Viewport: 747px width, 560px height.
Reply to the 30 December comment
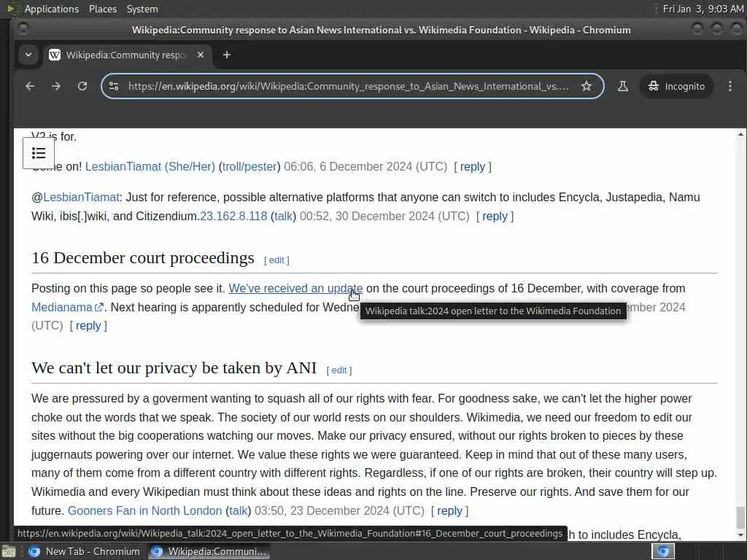tap(495, 216)
